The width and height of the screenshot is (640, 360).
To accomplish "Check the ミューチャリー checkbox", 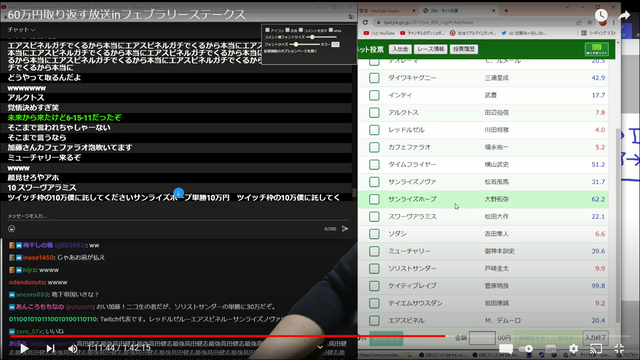I will [374, 251].
